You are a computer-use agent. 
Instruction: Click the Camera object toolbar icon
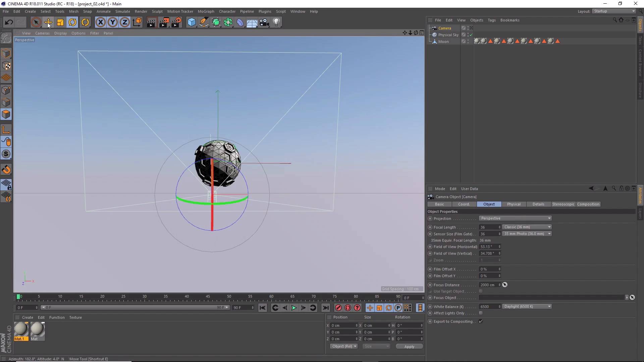(264, 22)
